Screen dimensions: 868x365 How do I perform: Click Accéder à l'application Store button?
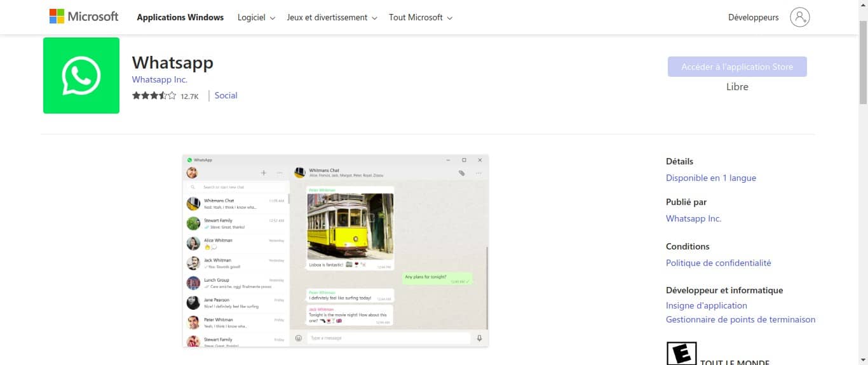(x=737, y=67)
